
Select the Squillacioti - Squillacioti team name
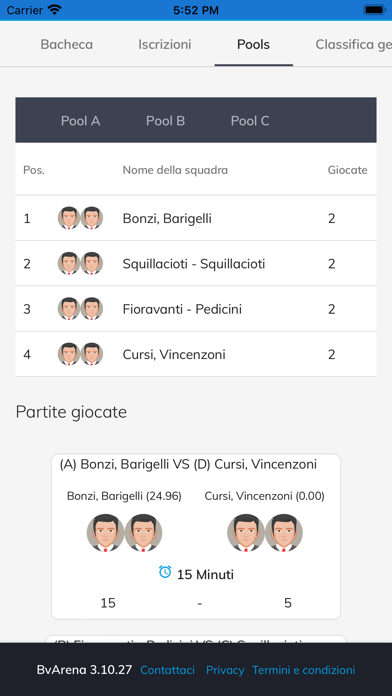coord(194,264)
